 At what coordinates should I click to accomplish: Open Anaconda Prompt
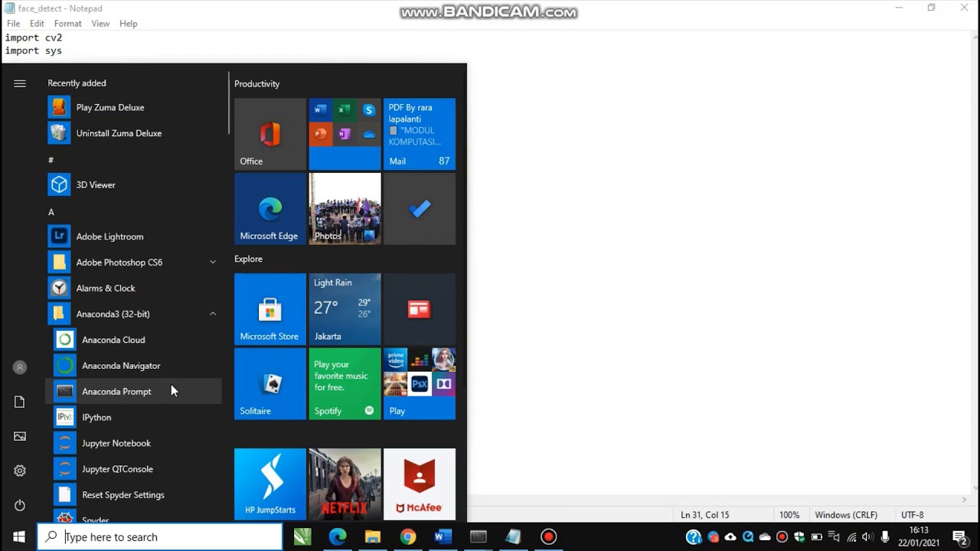click(134, 391)
